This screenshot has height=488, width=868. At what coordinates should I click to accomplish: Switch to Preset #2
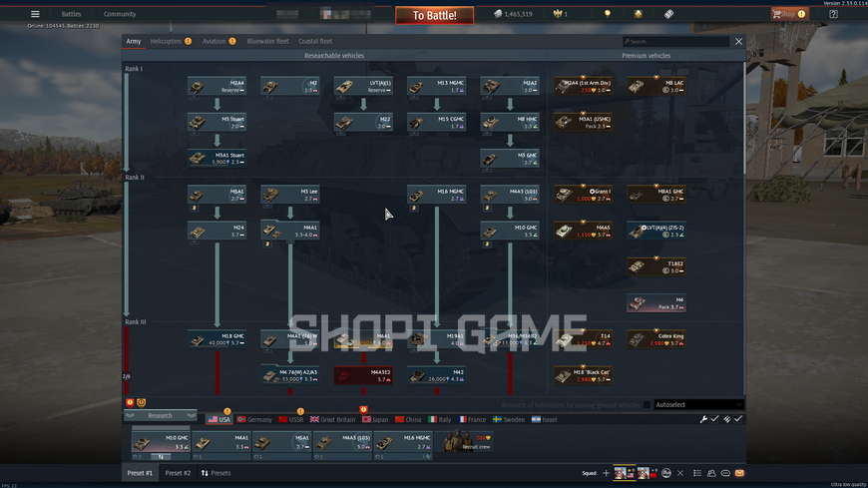(178, 473)
